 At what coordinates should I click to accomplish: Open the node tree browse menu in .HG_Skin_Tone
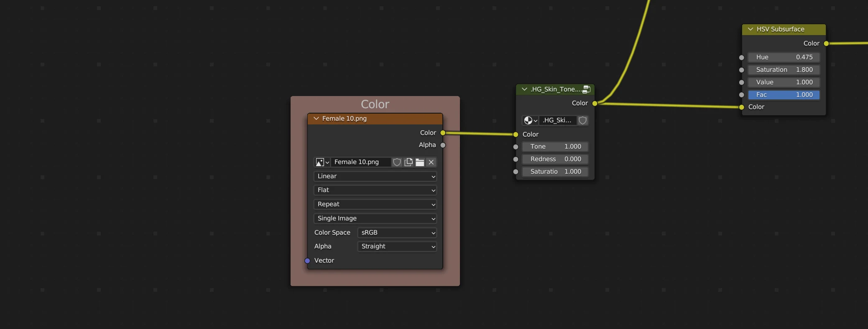530,120
